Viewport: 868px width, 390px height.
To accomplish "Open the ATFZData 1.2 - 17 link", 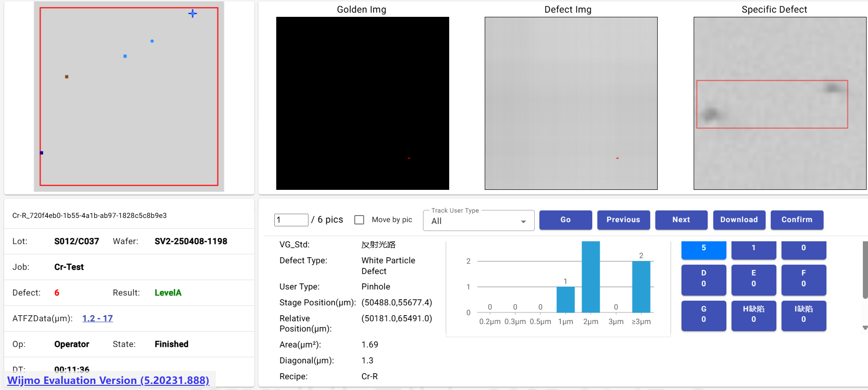I will click(x=97, y=318).
